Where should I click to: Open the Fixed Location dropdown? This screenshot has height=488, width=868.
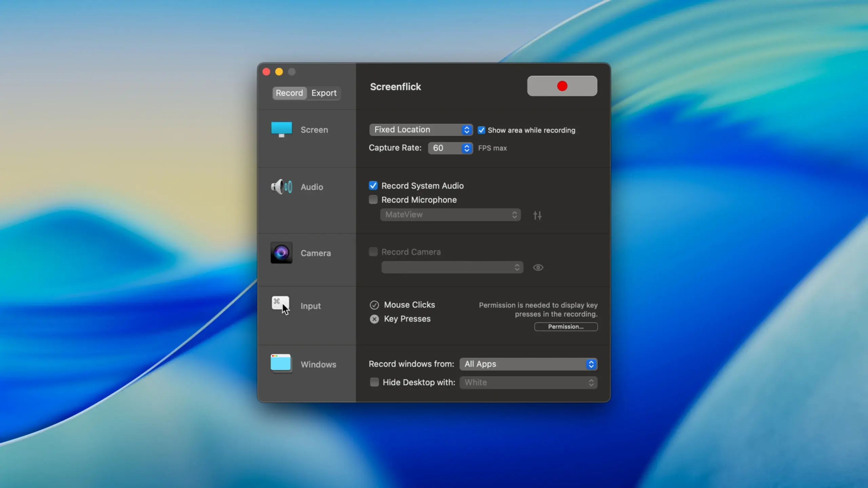pyautogui.click(x=421, y=130)
